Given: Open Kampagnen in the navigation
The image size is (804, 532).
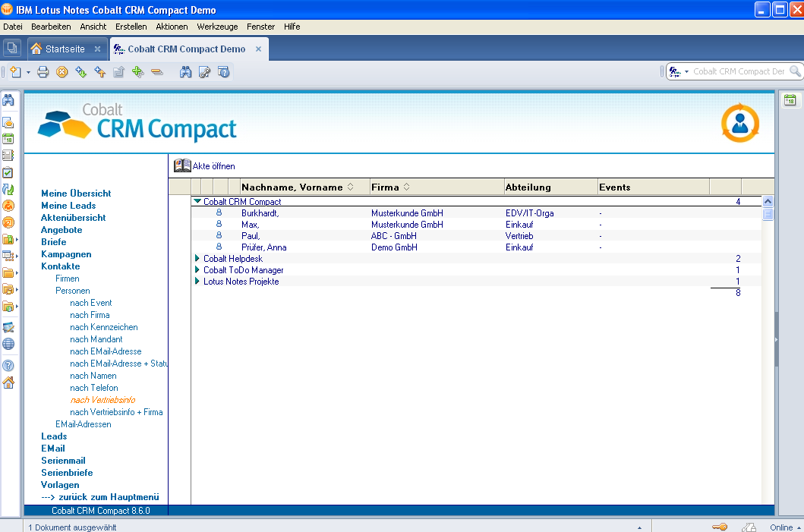Looking at the screenshot, I should coord(66,254).
